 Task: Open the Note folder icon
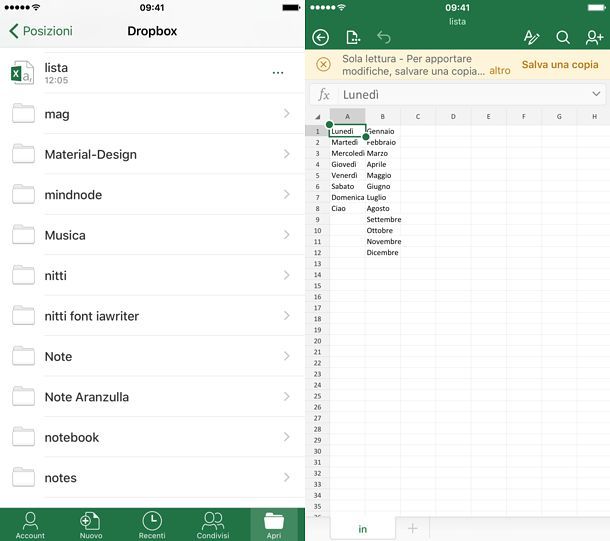point(23,356)
